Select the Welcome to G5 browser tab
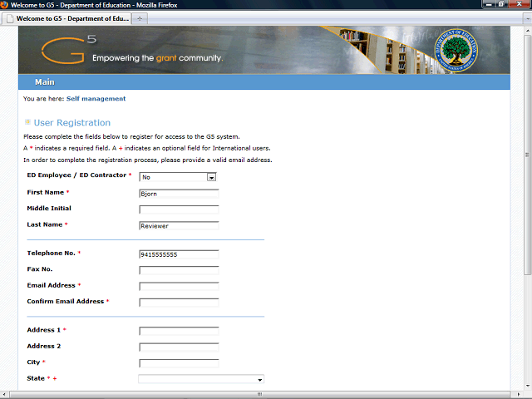This screenshot has width=532, height=399. click(x=66, y=18)
